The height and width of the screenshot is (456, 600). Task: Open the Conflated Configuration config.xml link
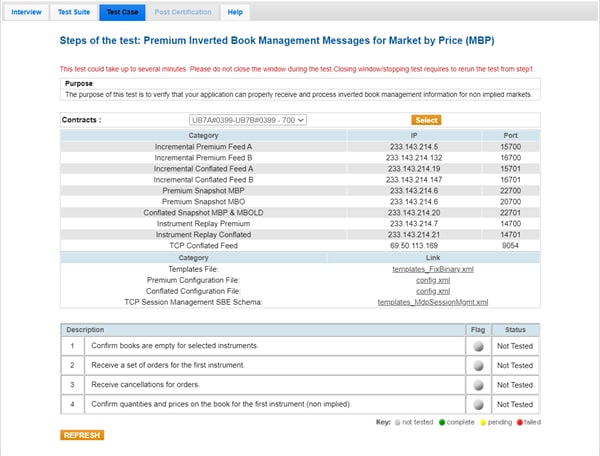point(432,291)
